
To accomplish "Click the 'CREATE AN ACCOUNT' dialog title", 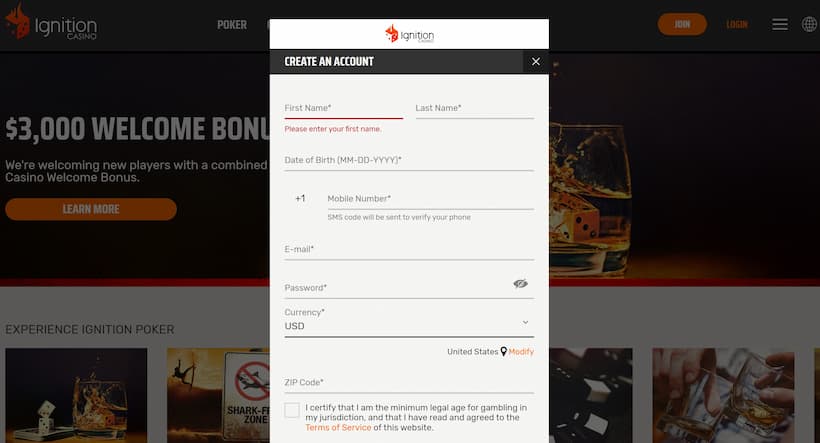I will [329, 62].
